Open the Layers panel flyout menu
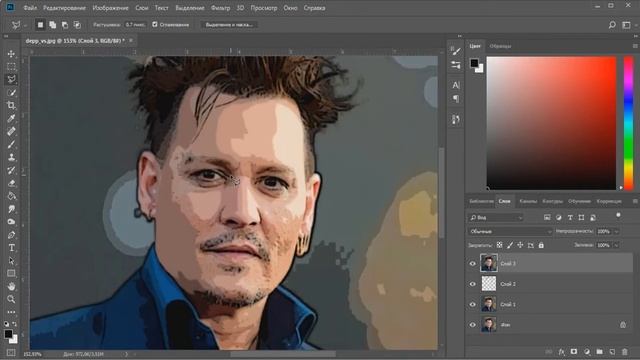640x360 pixels. click(x=635, y=201)
